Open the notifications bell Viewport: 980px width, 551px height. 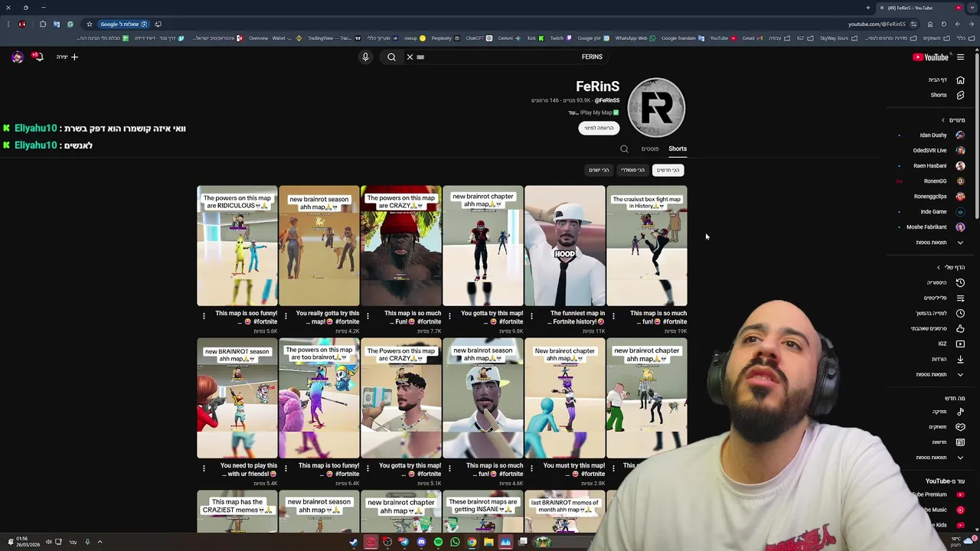coord(38,57)
